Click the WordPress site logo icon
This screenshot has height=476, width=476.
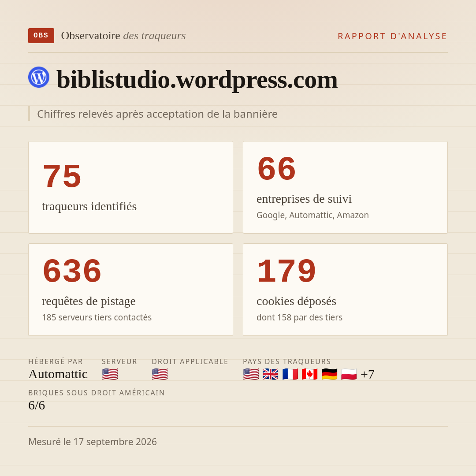(39, 77)
